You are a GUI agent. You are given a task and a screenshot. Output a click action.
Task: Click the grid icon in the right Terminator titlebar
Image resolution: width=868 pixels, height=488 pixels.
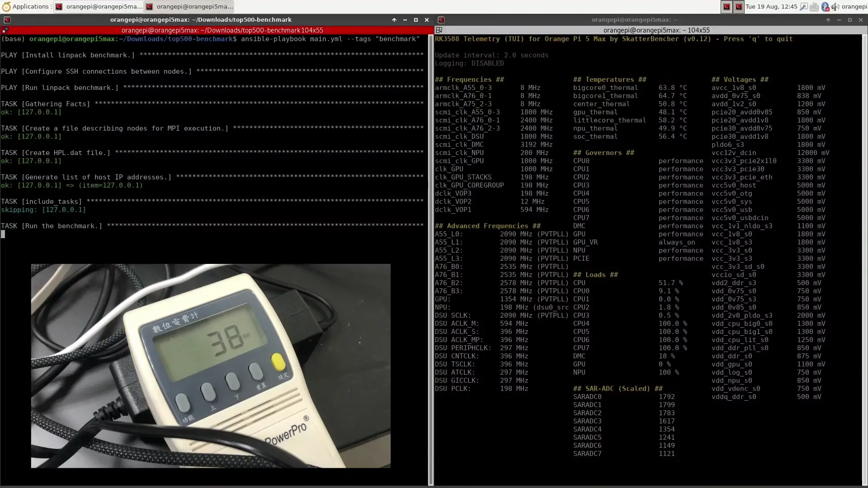[x=439, y=30]
